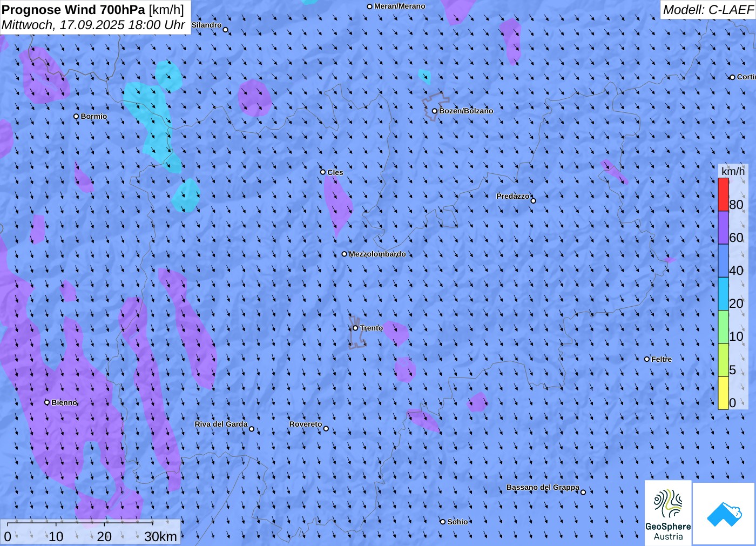The width and height of the screenshot is (756, 546).
Task: Select the yellow 0 km/h legend swatch
Action: pyautogui.click(x=723, y=392)
